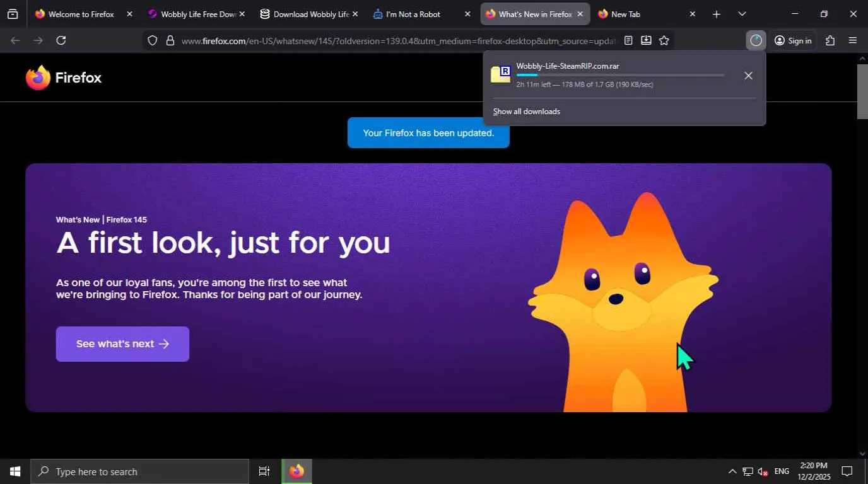
Task: Click the Wobbly-Life-SteamRIP.com.rar file icon
Action: (x=501, y=74)
